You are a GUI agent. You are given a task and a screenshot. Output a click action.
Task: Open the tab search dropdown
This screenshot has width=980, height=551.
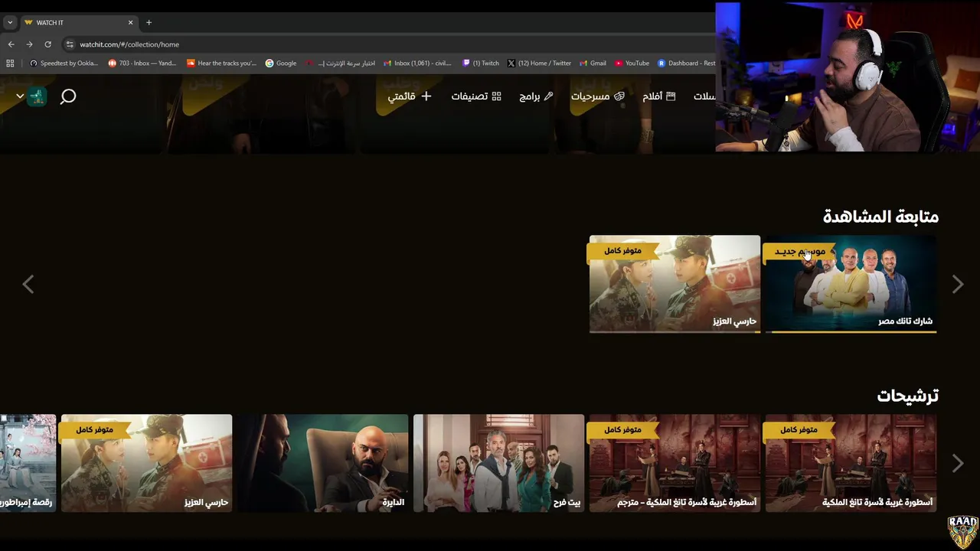[x=9, y=22]
